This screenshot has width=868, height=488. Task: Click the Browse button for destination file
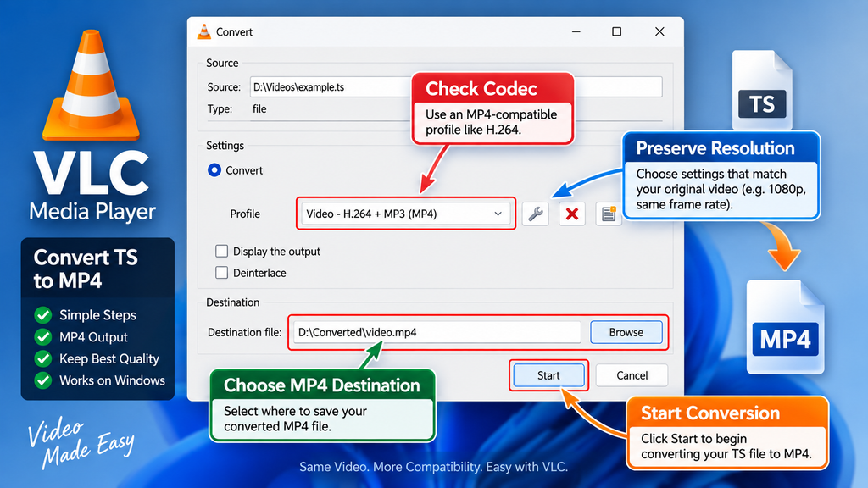point(626,332)
